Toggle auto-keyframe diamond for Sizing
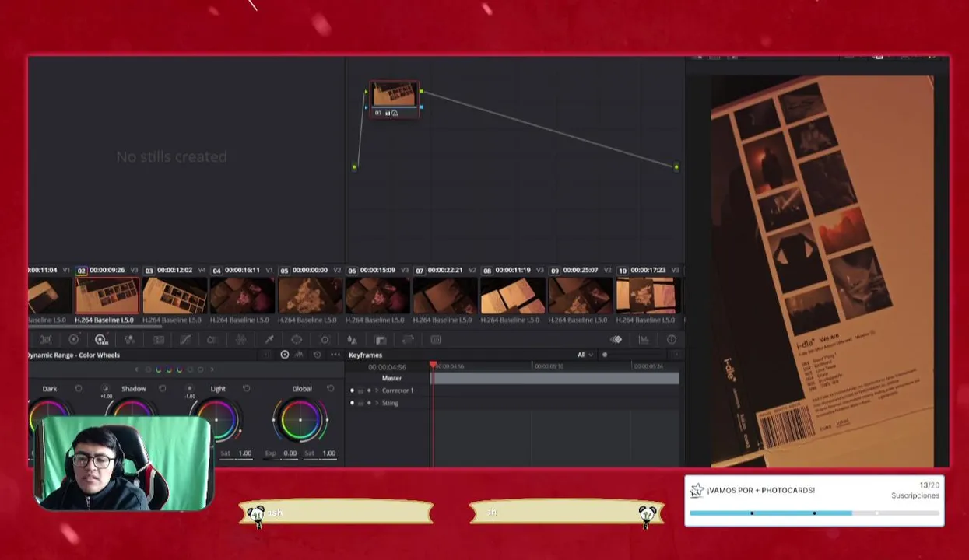969x560 pixels. pyautogui.click(x=369, y=403)
